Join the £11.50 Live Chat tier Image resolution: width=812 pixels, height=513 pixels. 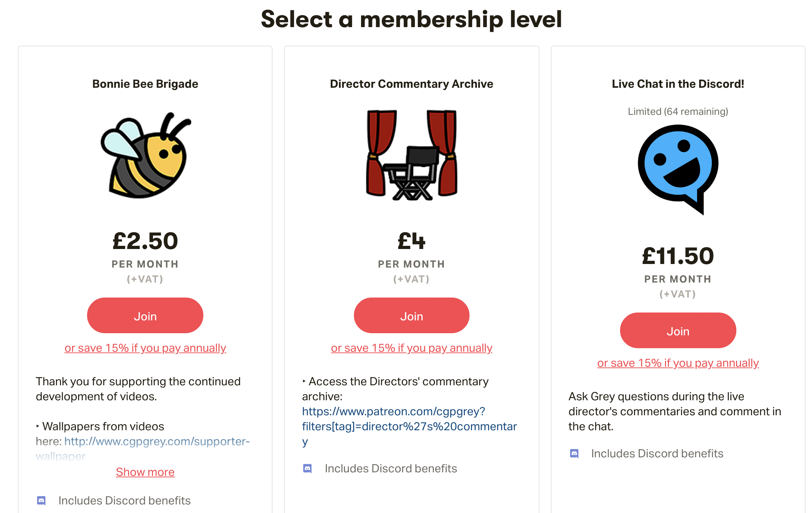click(x=678, y=331)
